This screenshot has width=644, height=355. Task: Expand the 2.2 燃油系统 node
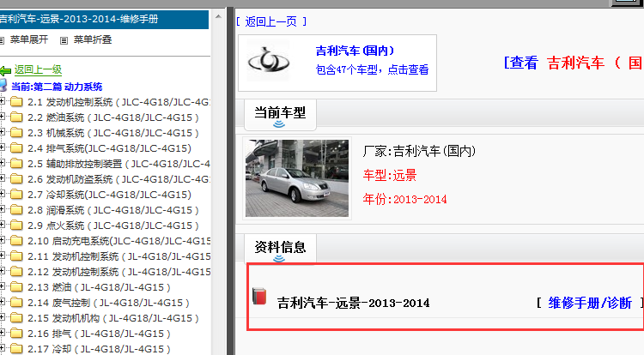point(2,117)
